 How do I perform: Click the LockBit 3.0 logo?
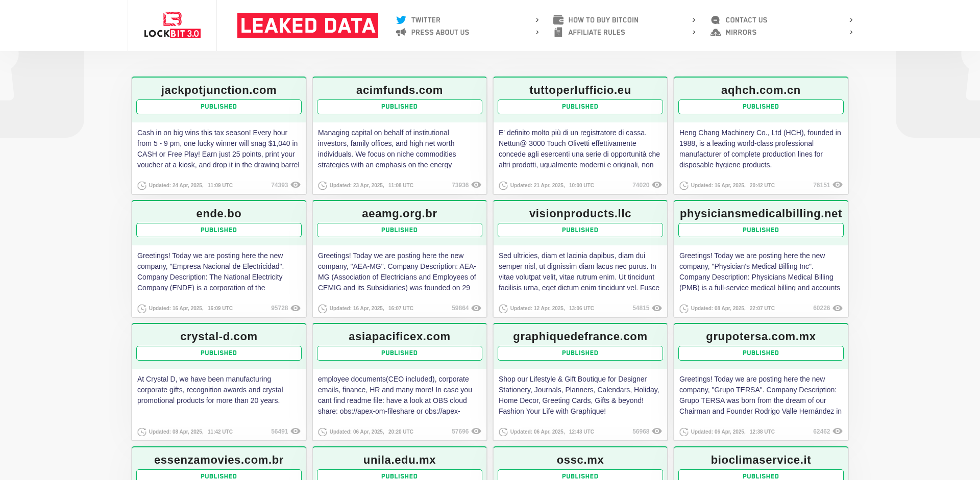(x=172, y=25)
